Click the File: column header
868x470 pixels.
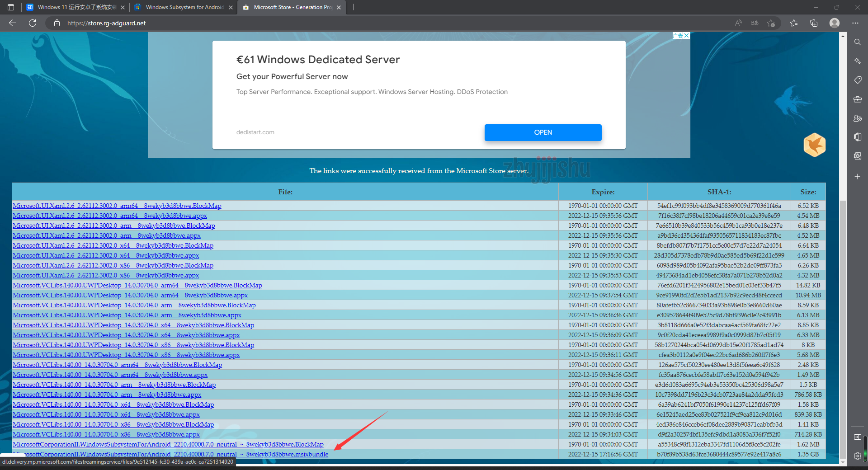coord(285,192)
